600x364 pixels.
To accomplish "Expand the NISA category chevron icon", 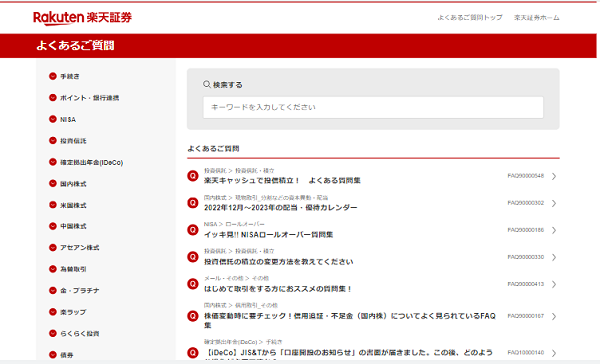I will tap(53, 119).
